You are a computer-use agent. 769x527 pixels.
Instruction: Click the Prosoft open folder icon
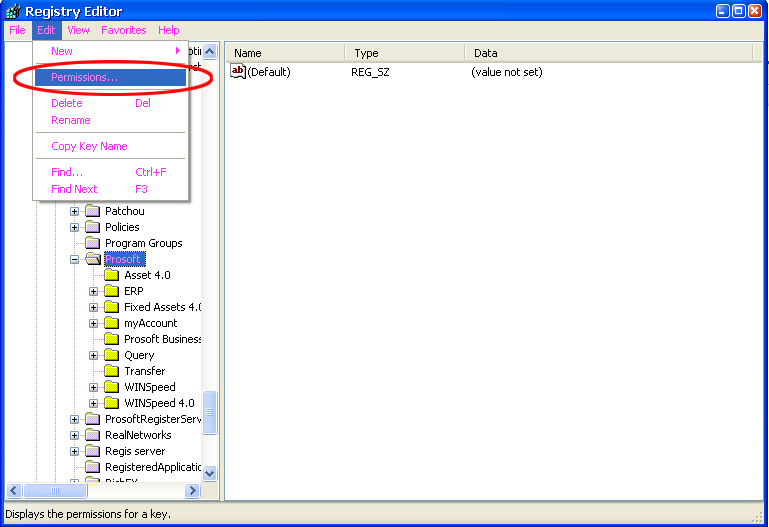[93, 259]
